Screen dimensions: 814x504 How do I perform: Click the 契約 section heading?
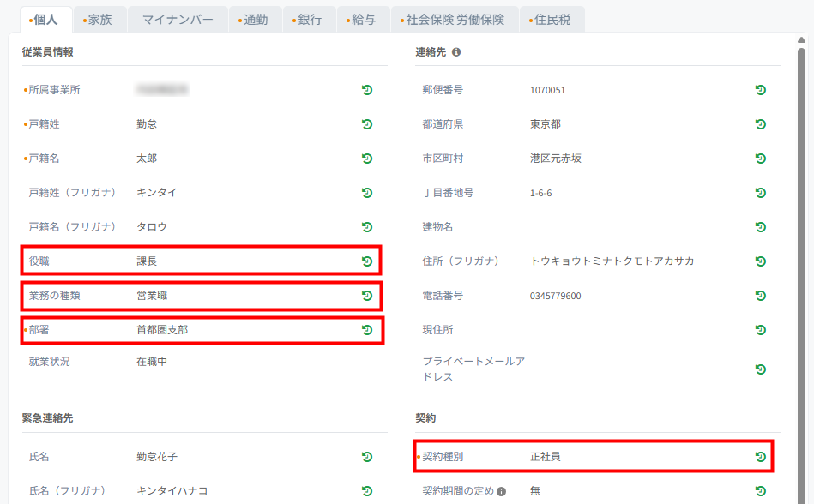[x=425, y=418]
